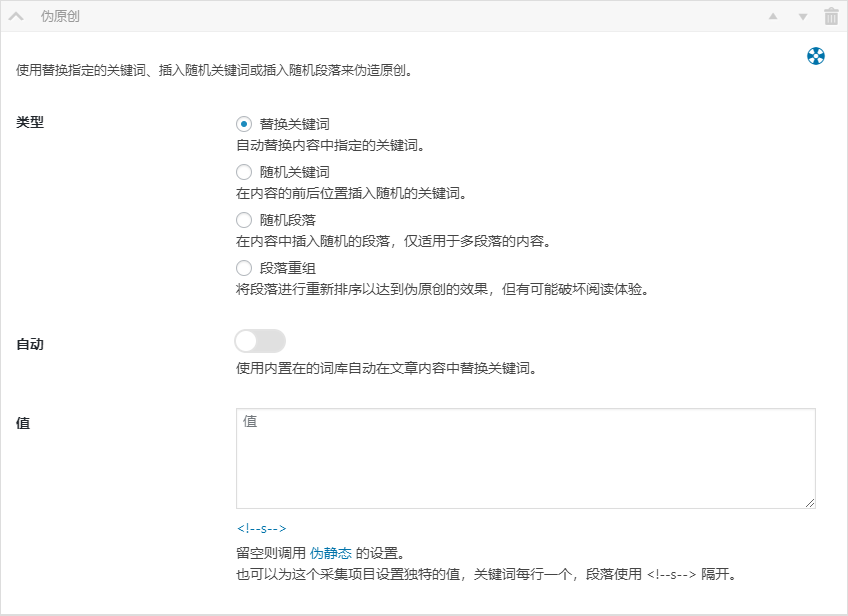Click the textarea resize handle corner
Viewport: 848px width, 616px height.
[810, 503]
